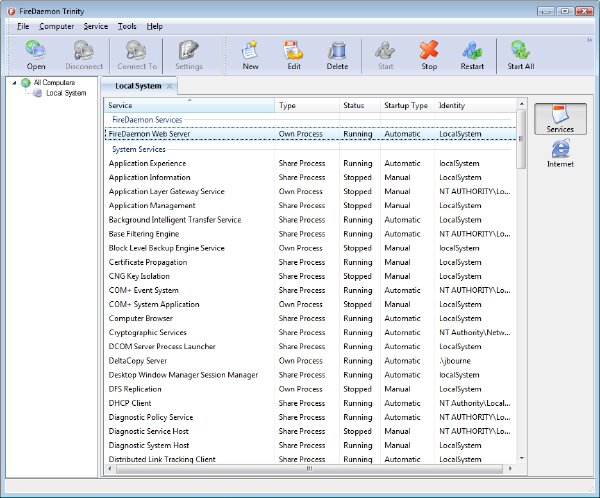Click the horizontal scrollbar left arrow
600x498 pixels.
pos(110,469)
